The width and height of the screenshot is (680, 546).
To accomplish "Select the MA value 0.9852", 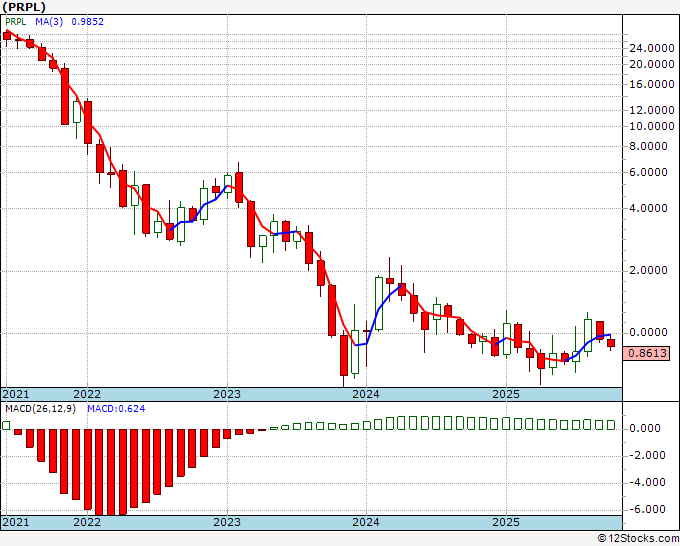I will click(88, 22).
